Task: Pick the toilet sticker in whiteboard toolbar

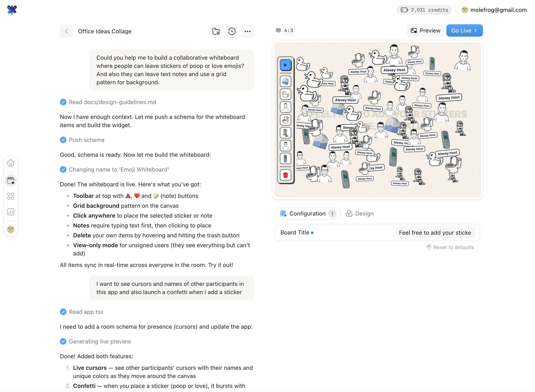Action: 285,120
